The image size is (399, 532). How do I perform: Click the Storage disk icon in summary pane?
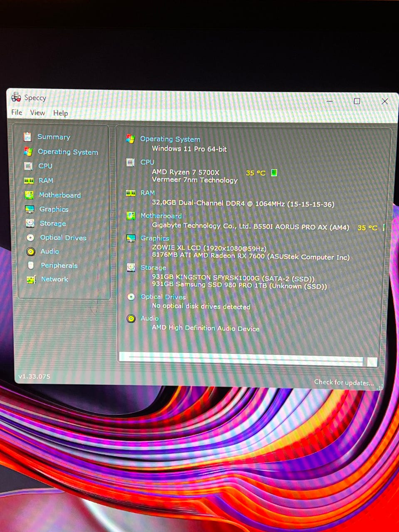coord(131,267)
